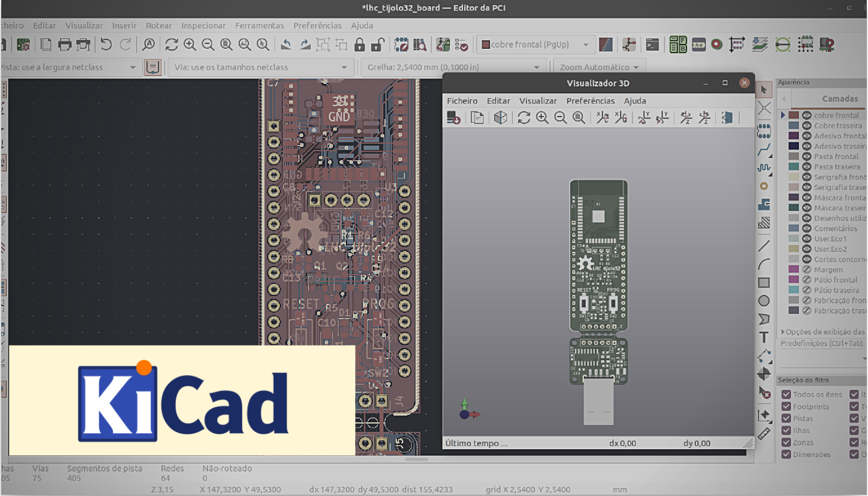Zoom in within the 3D viewer
Viewport: 868px width, 496px height.
pos(542,117)
